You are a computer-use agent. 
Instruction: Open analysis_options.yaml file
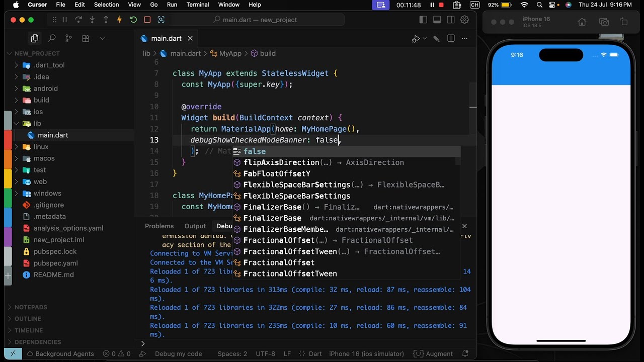(x=68, y=228)
